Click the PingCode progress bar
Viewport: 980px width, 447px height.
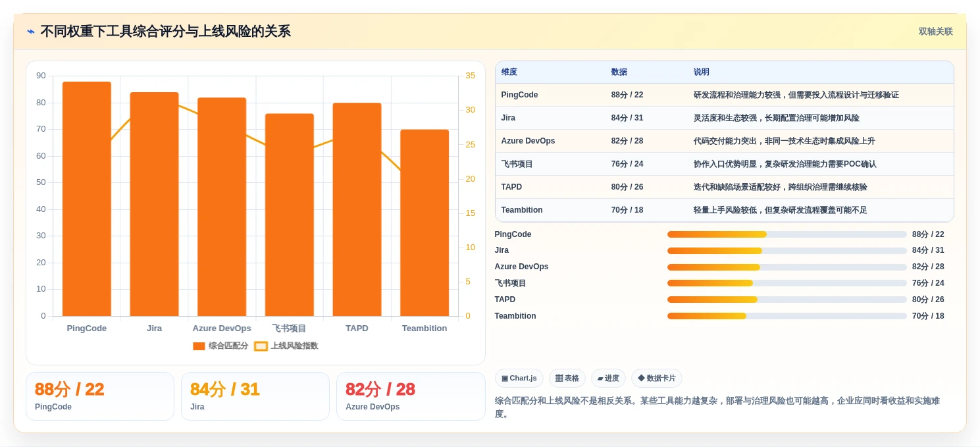787,234
